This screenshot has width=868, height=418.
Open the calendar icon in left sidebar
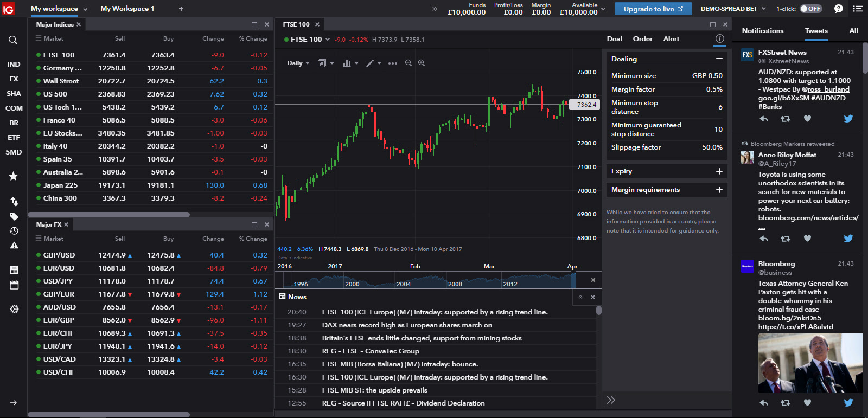(x=14, y=285)
